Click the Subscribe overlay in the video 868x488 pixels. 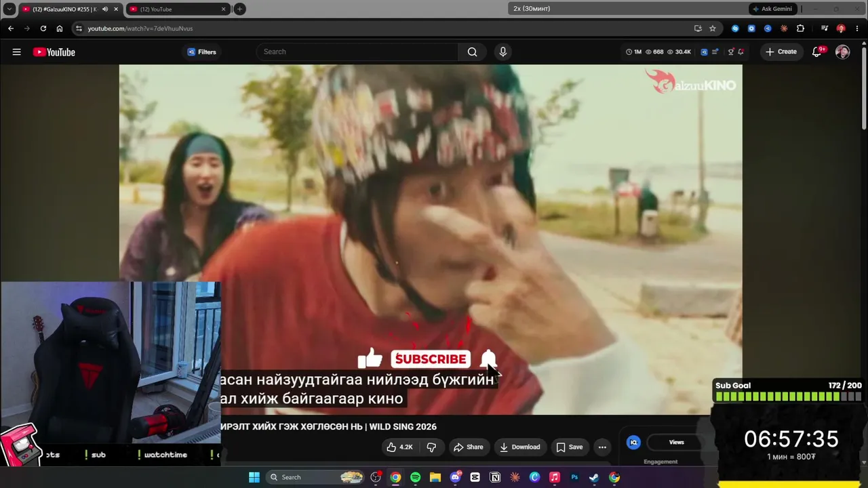[431, 359]
